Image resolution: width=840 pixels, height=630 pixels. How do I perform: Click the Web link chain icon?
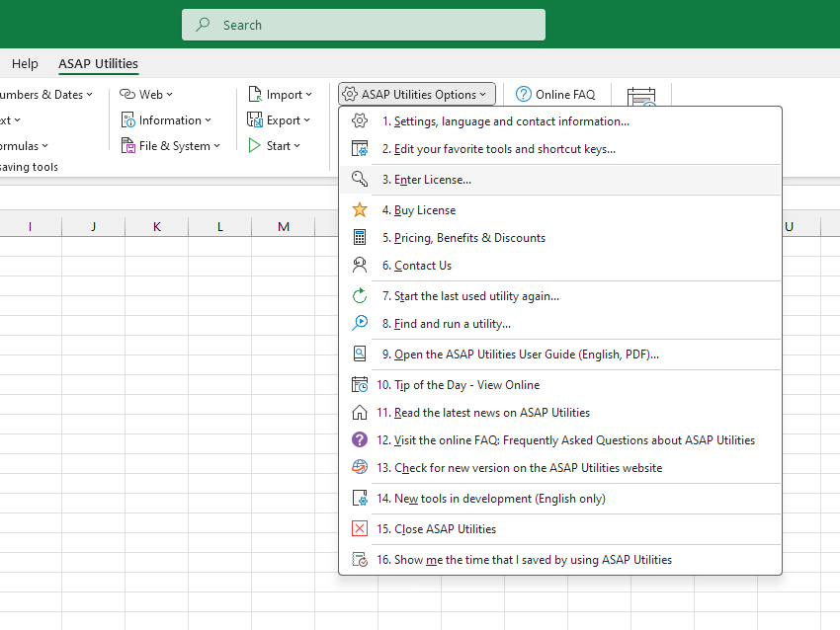126,94
